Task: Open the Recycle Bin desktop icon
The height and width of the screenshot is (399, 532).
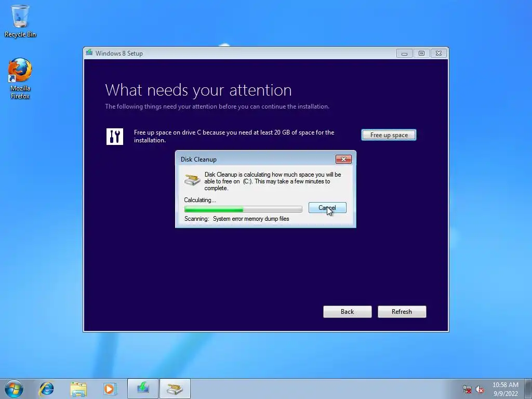Action: click(20, 21)
